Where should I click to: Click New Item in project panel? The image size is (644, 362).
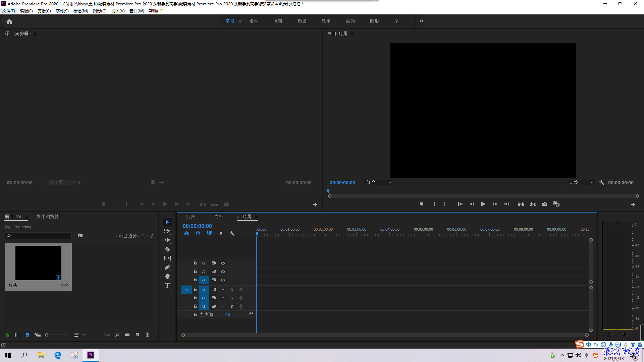[138, 335]
